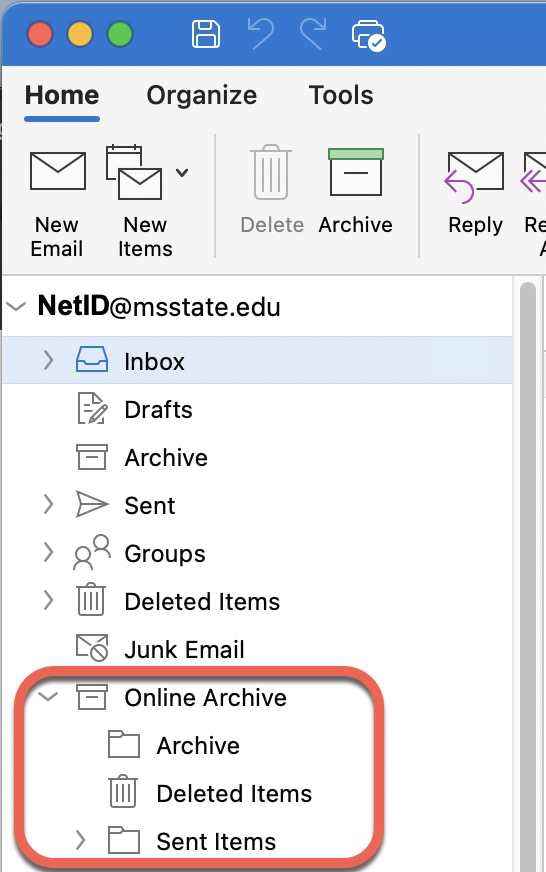
Task: Click the Inbox tray icon
Action: pyautogui.click(x=92, y=359)
